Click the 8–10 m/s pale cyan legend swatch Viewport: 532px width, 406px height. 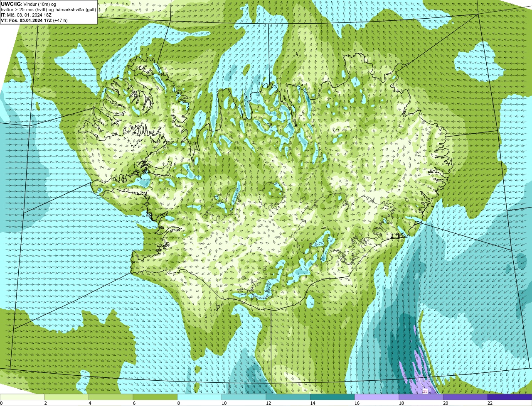pos(199,397)
